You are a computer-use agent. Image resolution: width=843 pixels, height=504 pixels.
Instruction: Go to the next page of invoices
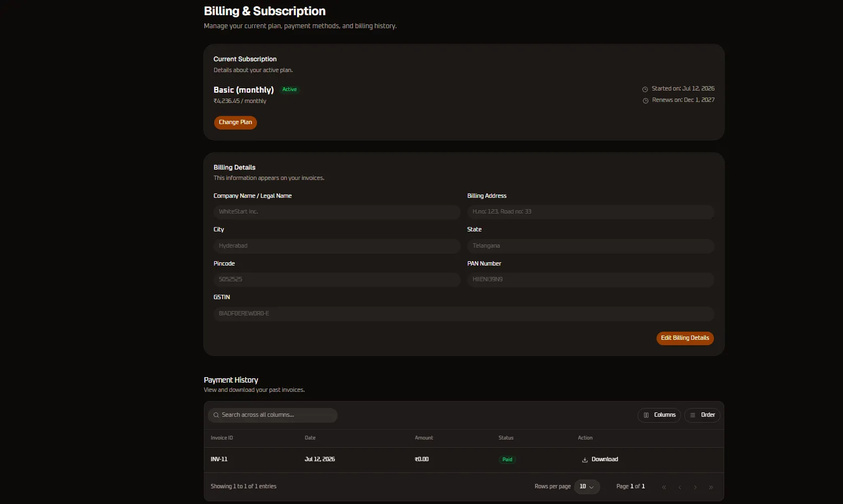(696, 487)
